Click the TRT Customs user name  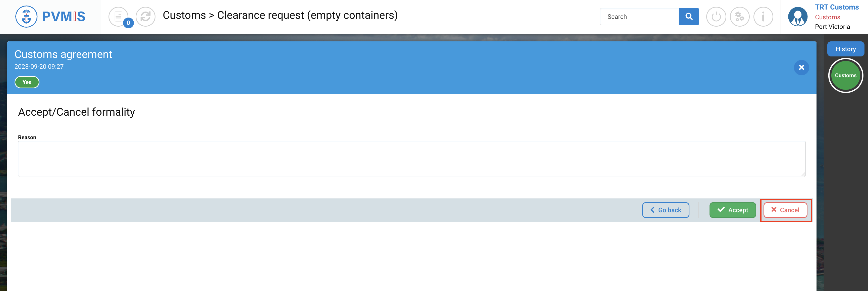[x=837, y=8]
